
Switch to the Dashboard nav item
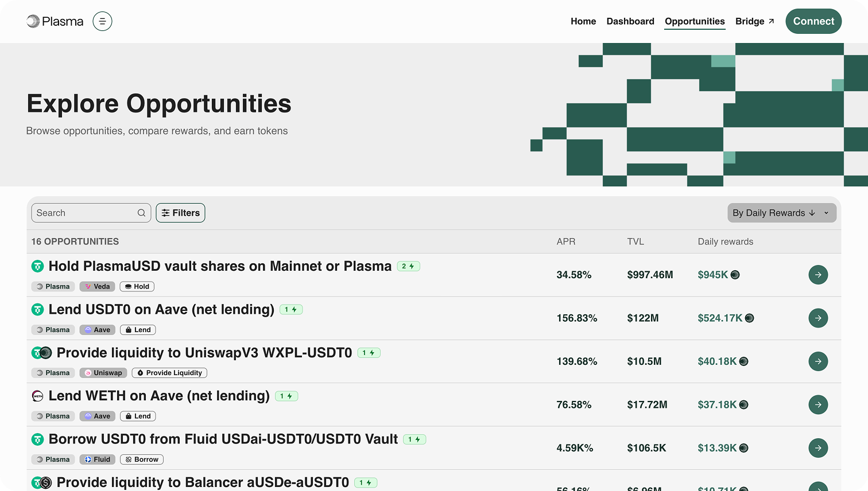630,21
